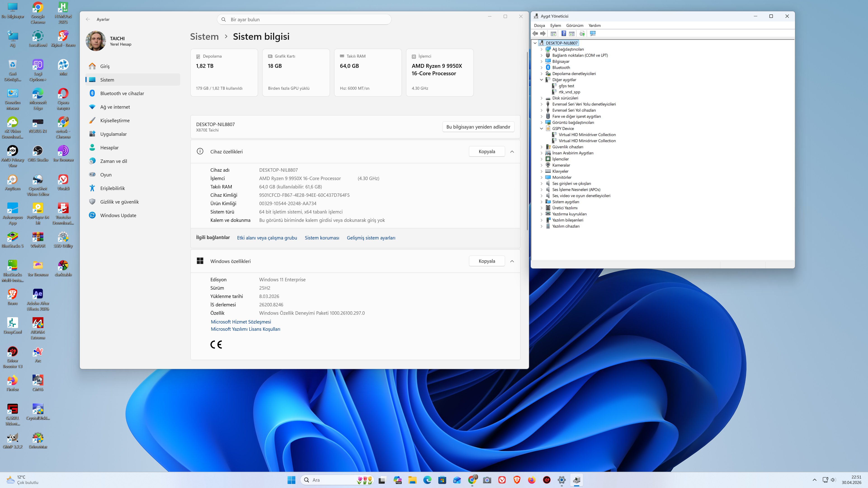Collapse the GSPY Device node arrow
The image size is (868, 488).
coord(542,129)
